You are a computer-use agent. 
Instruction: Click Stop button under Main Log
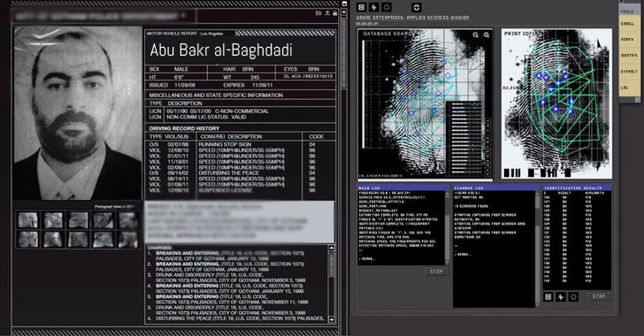click(436, 271)
